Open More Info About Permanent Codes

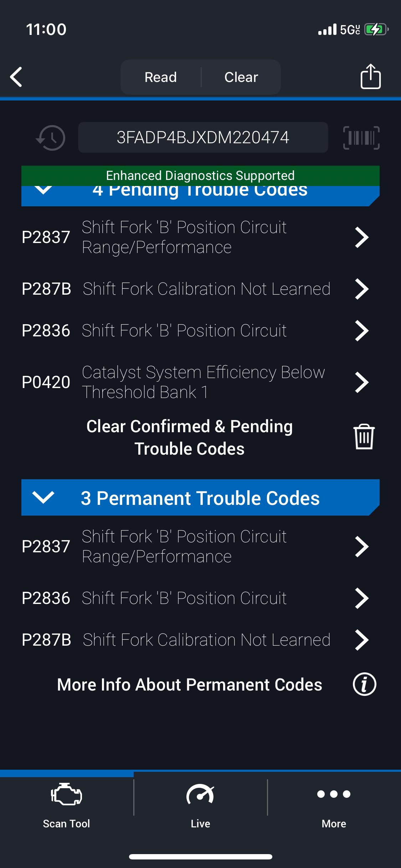point(189,684)
